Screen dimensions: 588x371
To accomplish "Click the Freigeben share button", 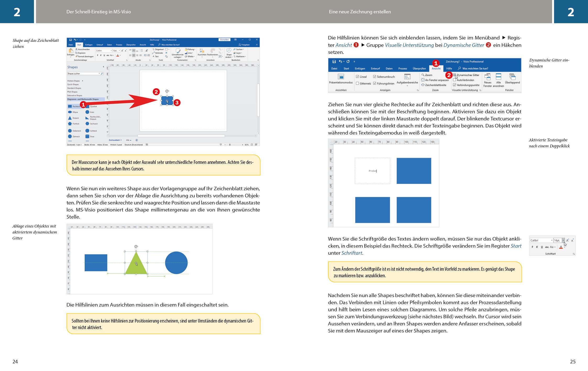I will click(x=244, y=45).
